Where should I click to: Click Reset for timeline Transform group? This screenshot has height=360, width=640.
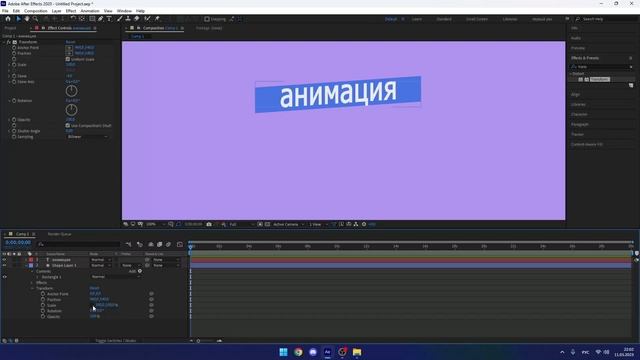pos(94,288)
